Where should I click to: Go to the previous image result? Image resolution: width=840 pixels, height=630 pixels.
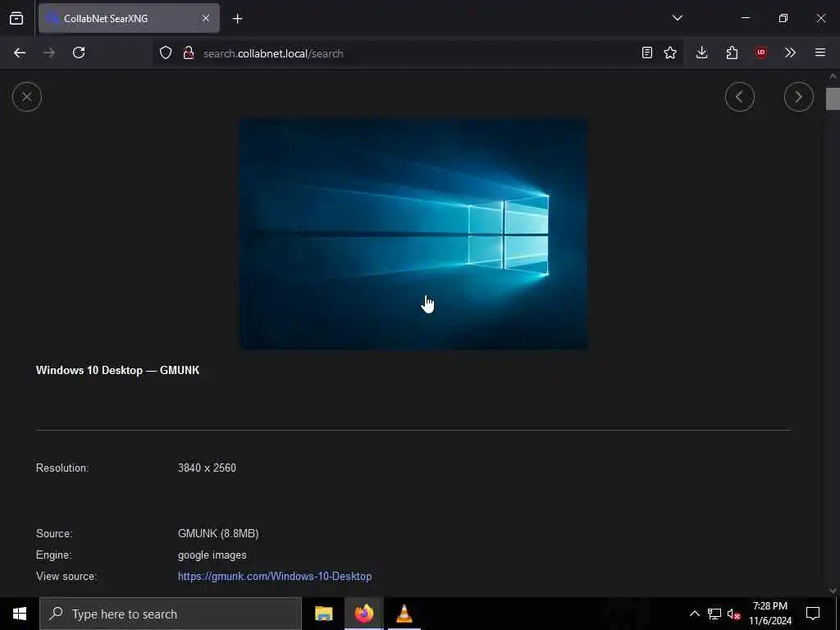[740, 97]
